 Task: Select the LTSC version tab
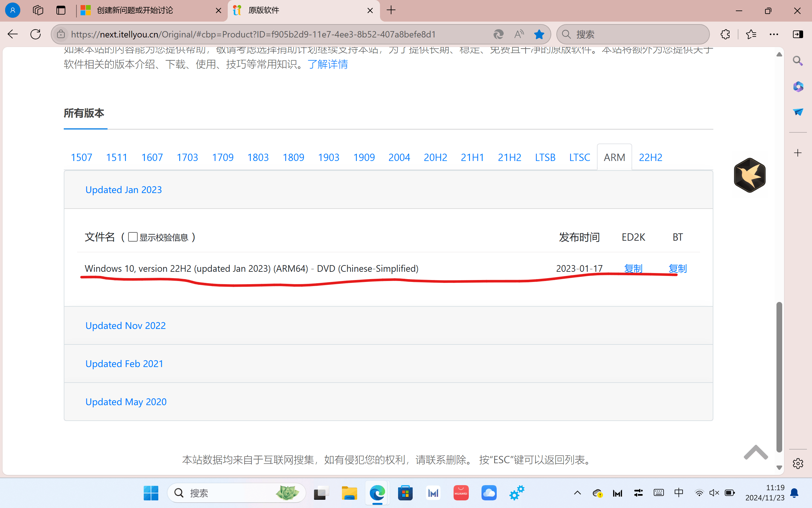pyautogui.click(x=580, y=157)
